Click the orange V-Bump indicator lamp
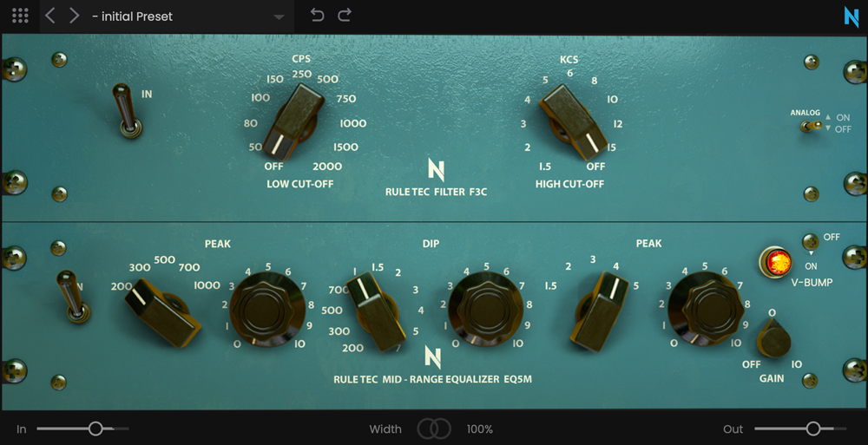This screenshot has height=445, width=868. (776, 262)
